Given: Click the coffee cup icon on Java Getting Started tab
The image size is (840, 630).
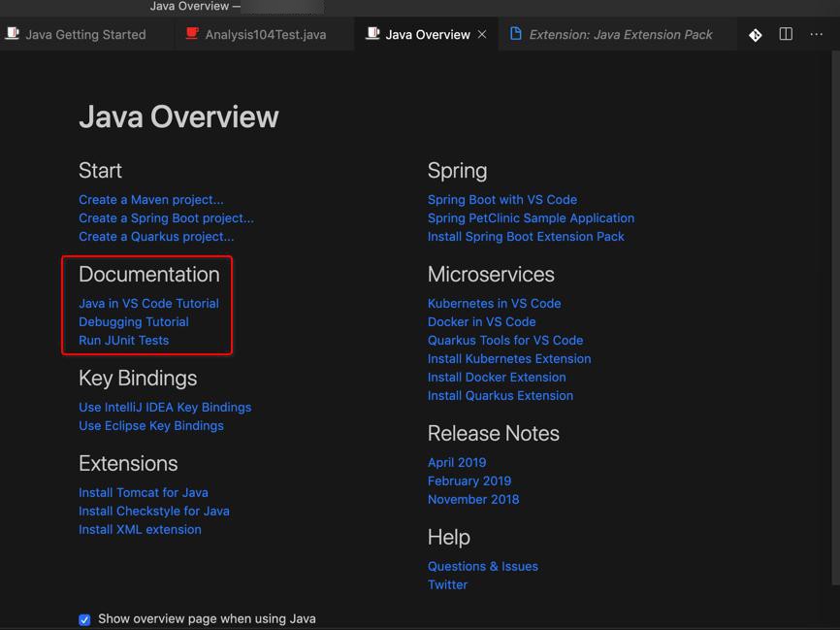Looking at the screenshot, I should (x=13, y=34).
